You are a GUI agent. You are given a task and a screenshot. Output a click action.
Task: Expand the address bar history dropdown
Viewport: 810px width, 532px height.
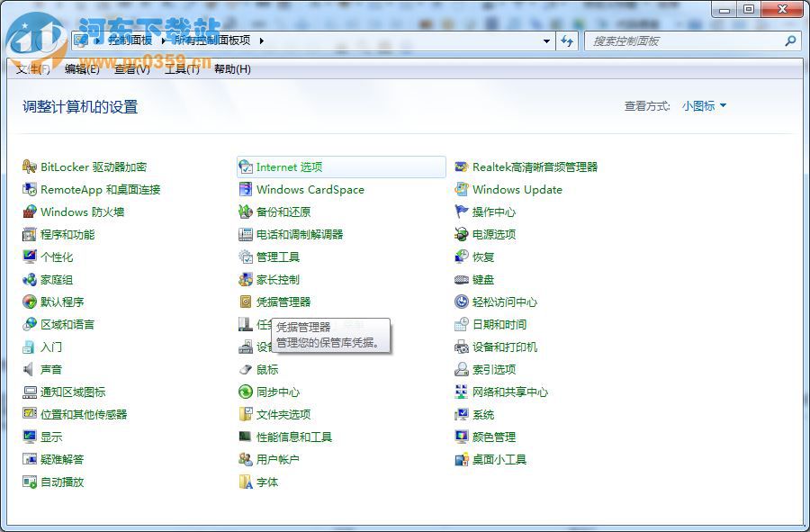tap(546, 41)
